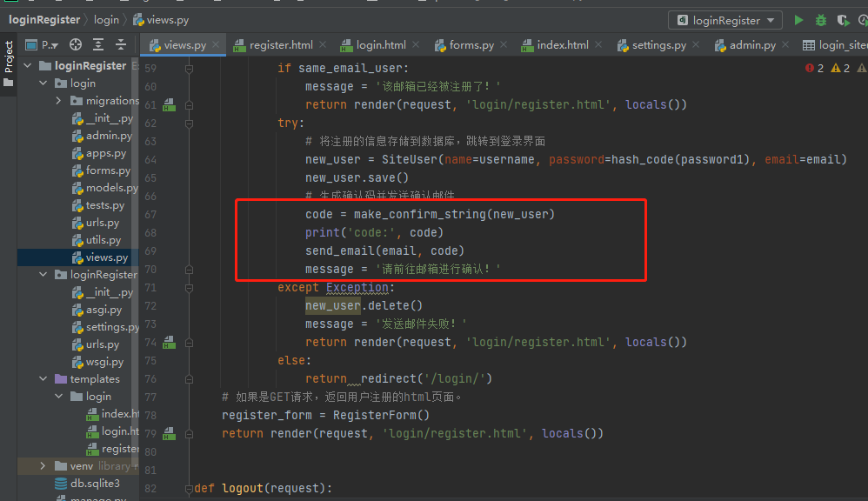868x501 pixels.
Task: Open index.html under templates login
Action: pos(113,414)
